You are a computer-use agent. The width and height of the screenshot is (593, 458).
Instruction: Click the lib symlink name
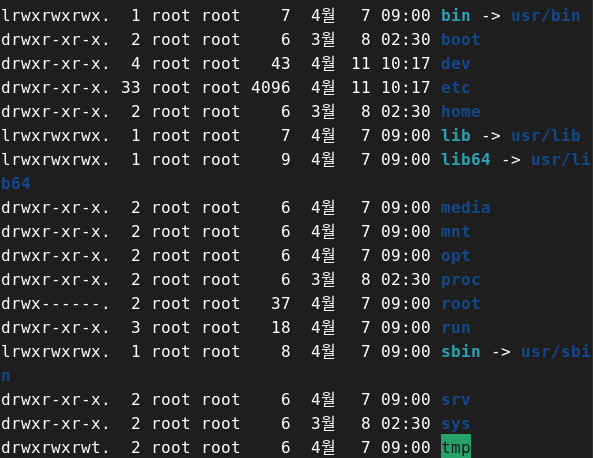point(456,135)
